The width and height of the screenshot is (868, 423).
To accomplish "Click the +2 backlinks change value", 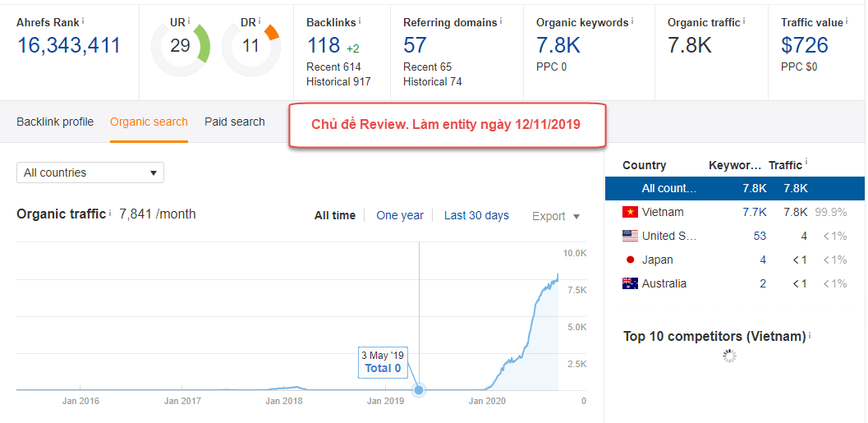I will tap(353, 48).
